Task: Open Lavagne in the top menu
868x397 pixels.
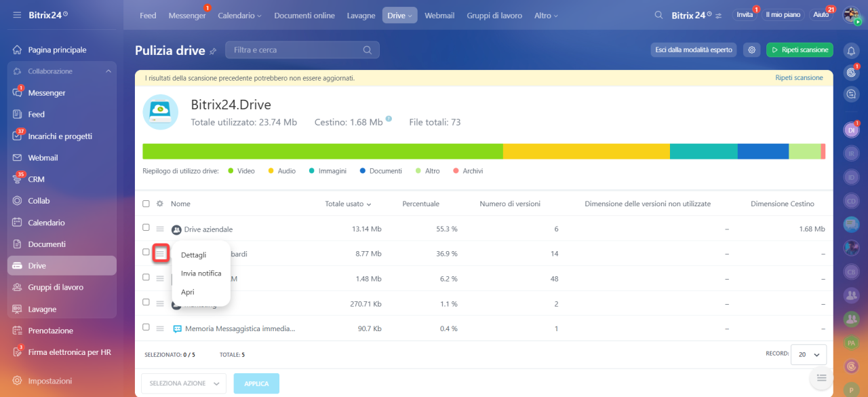Action: 361,15
